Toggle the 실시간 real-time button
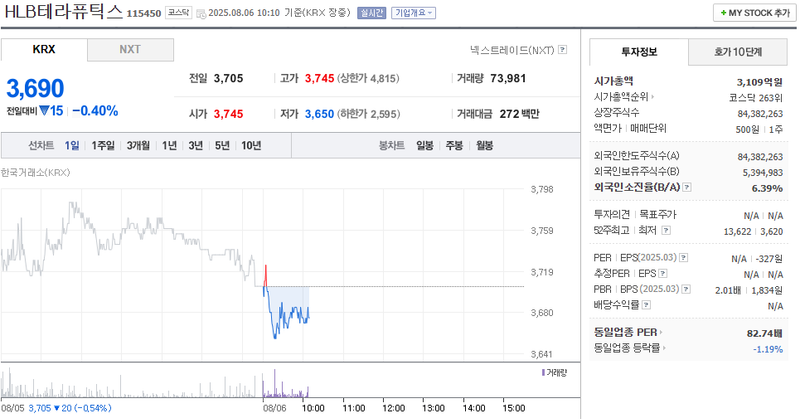 [x=371, y=13]
